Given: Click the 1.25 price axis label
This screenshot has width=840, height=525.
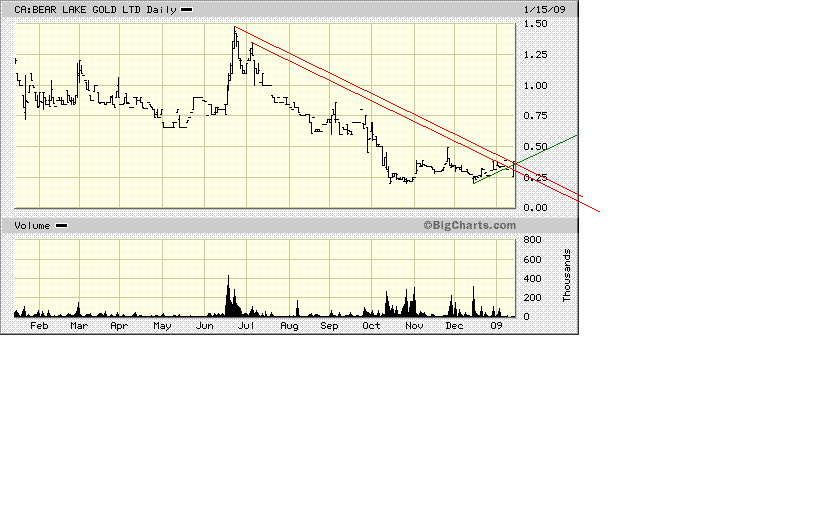Looking at the screenshot, I should (536, 55).
